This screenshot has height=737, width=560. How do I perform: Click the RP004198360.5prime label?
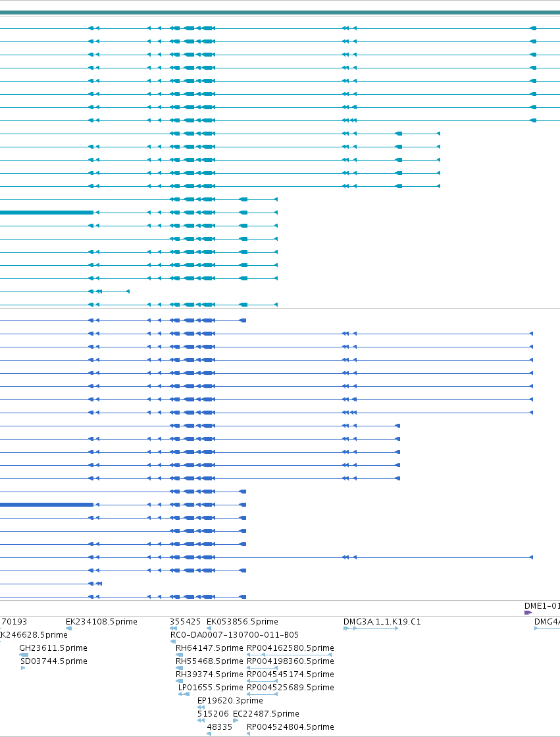coord(290,661)
